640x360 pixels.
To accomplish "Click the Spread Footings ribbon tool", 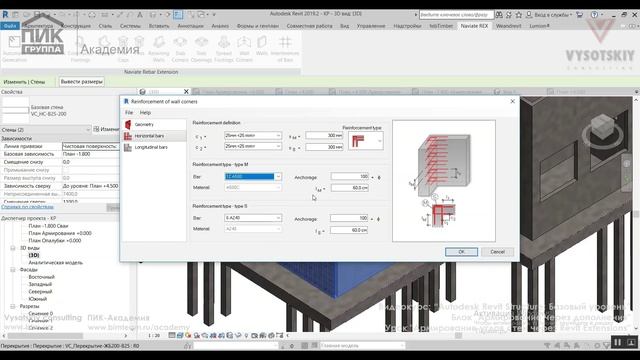I will (224, 49).
